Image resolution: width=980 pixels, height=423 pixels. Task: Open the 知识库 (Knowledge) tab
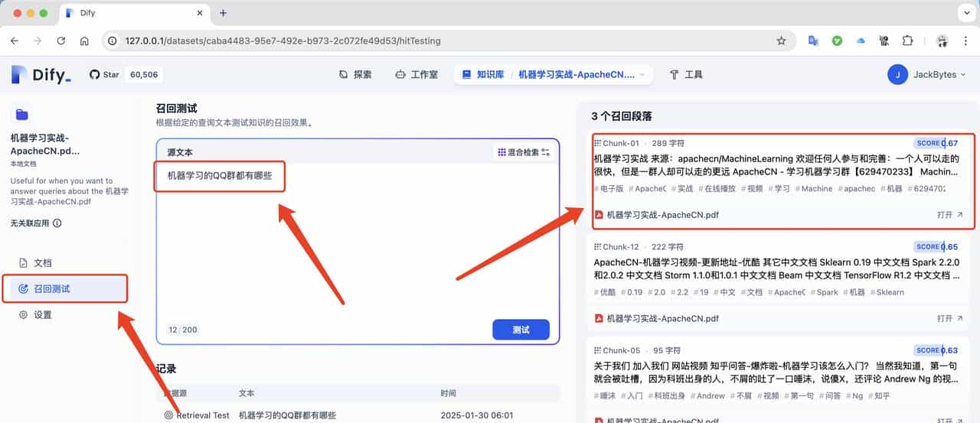tap(482, 74)
